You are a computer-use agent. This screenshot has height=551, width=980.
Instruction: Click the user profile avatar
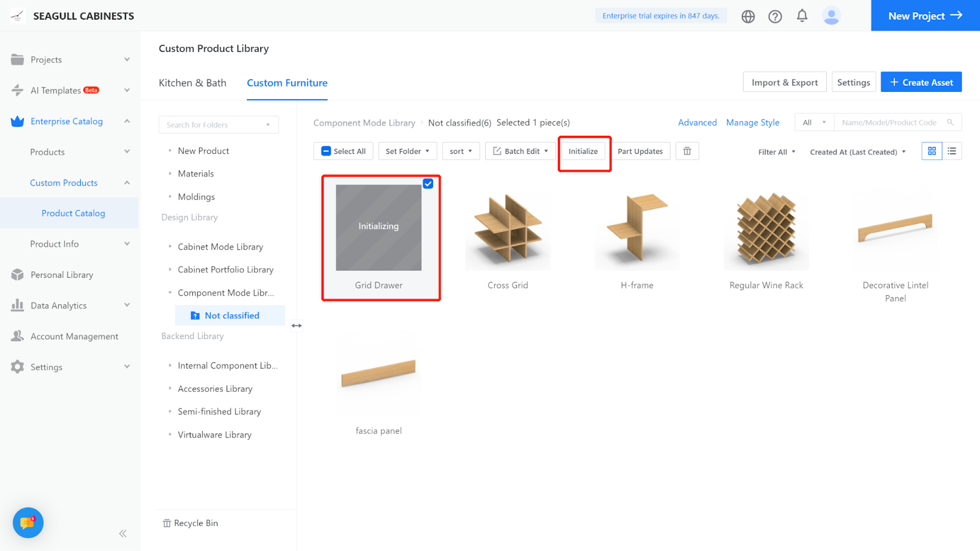click(831, 16)
